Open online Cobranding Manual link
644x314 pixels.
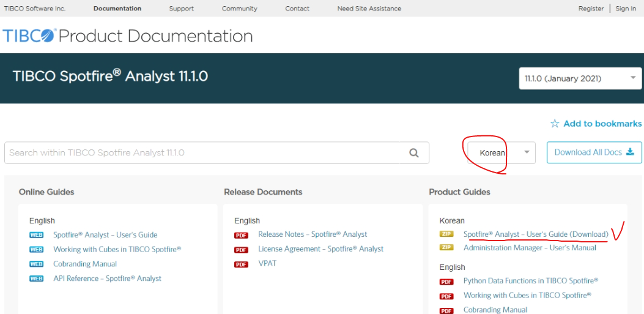click(85, 264)
